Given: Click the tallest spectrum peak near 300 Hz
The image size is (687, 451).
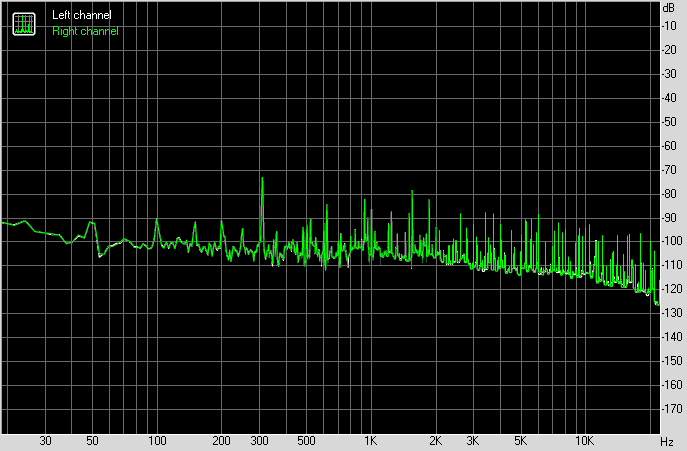Looking at the screenshot, I should pyautogui.click(x=262, y=210).
